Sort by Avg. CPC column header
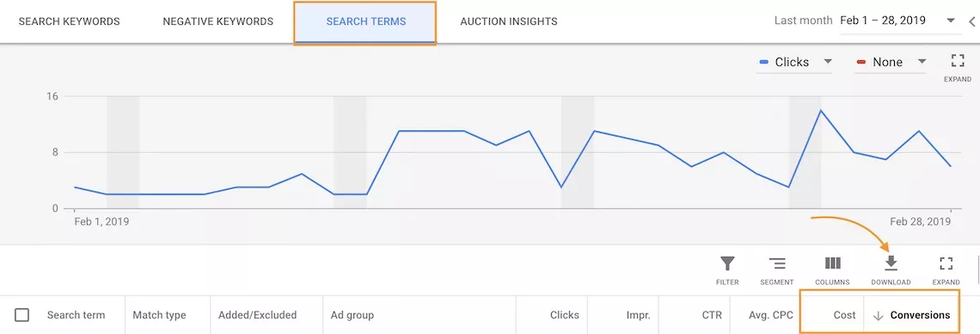The width and height of the screenshot is (980, 334). coord(770,315)
